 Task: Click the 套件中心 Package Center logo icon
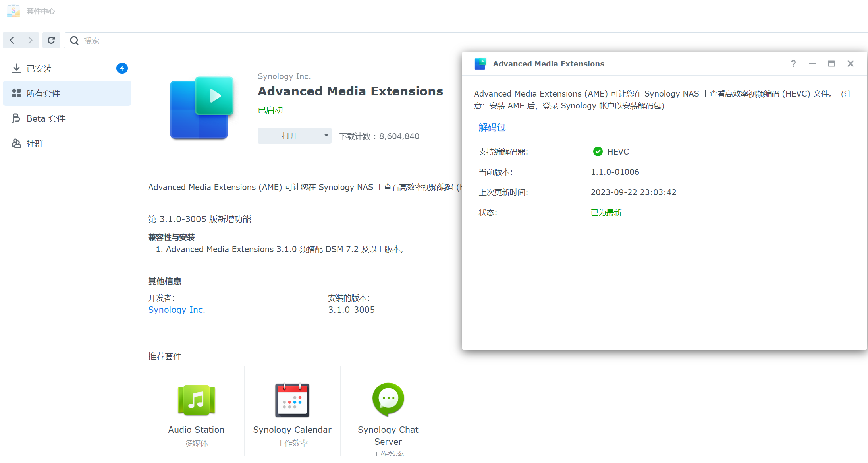pyautogui.click(x=14, y=11)
